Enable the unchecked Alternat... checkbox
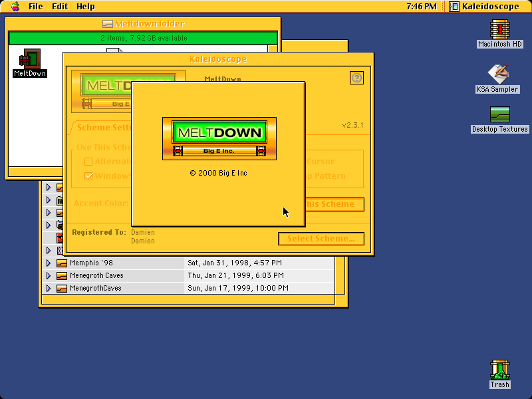 (88, 162)
